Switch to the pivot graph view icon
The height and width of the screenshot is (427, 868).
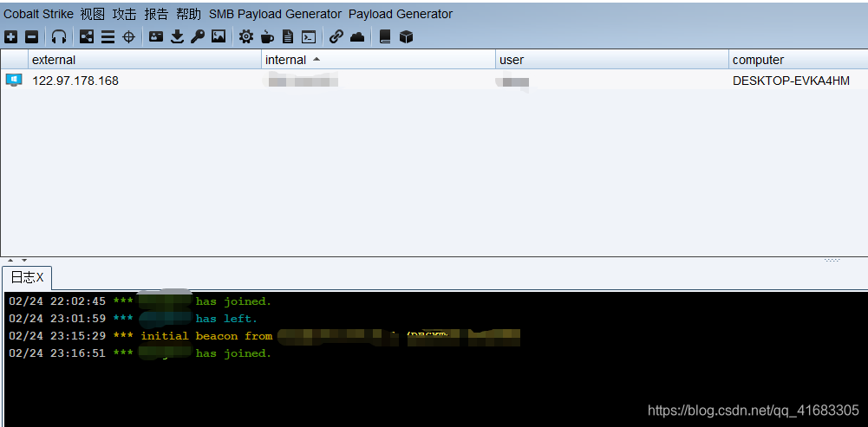click(x=87, y=37)
